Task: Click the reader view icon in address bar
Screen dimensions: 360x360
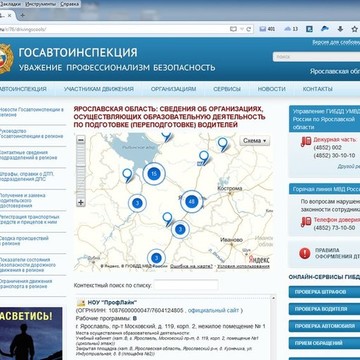Action: click(x=233, y=29)
